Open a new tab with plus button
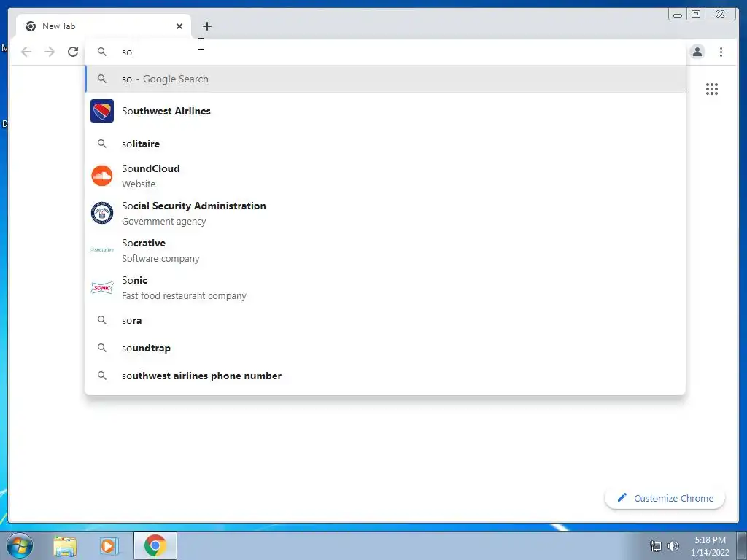This screenshot has width=747, height=560. coord(206,26)
